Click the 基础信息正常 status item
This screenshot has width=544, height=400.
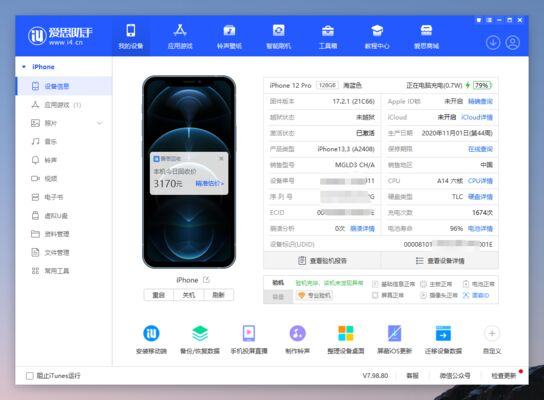click(x=394, y=284)
